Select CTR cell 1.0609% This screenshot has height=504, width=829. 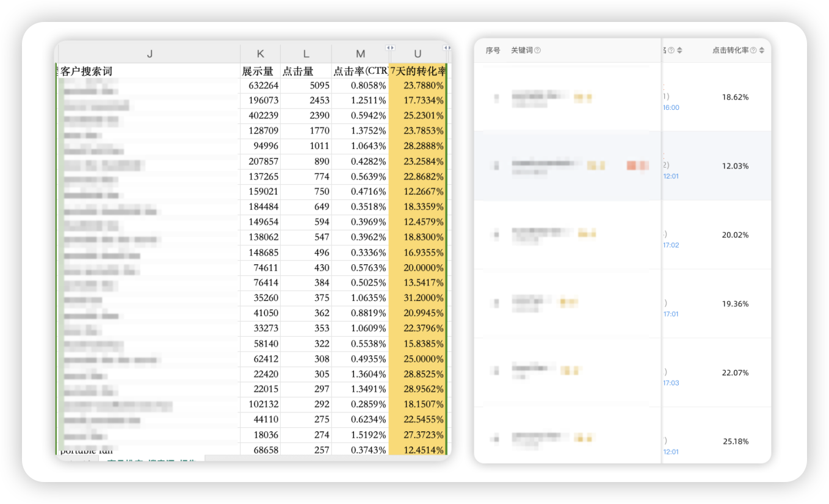point(360,328)
